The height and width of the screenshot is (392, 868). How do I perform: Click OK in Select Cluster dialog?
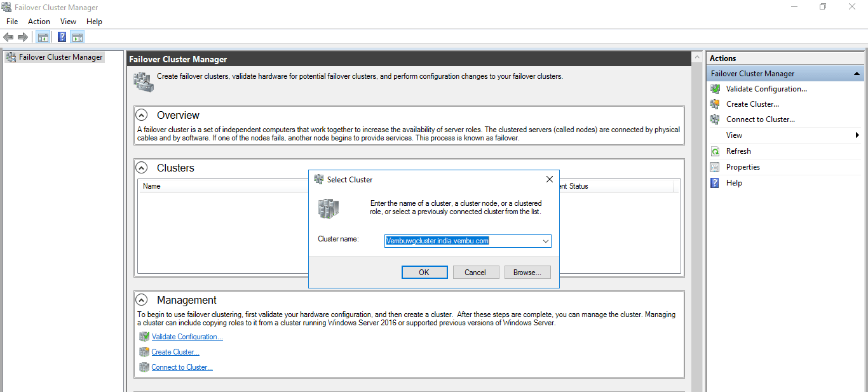tap(424, 273)
